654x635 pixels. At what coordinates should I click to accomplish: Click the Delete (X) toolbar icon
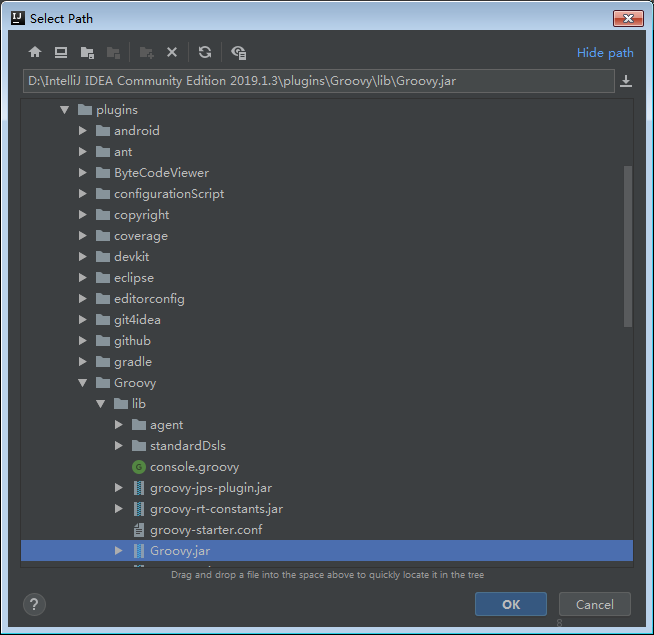(172, 52)
